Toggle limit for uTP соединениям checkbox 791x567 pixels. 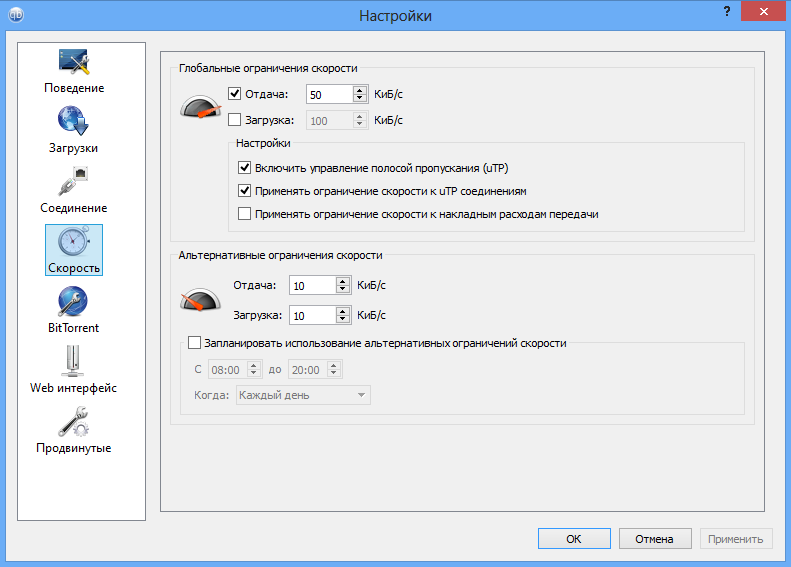[245, 191]
